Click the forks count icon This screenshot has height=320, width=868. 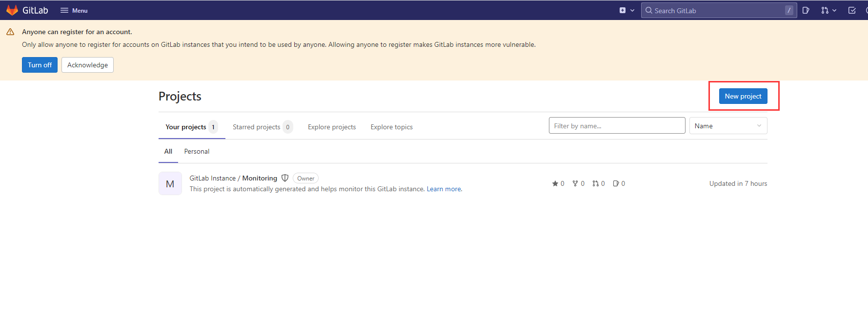pyautogui.click(x=575, y=183)
